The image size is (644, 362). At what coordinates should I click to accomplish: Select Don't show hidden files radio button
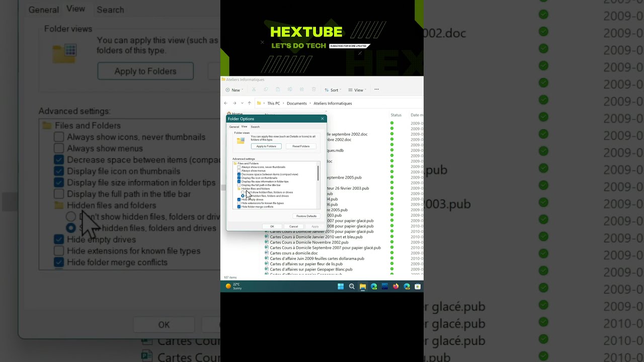243,192
